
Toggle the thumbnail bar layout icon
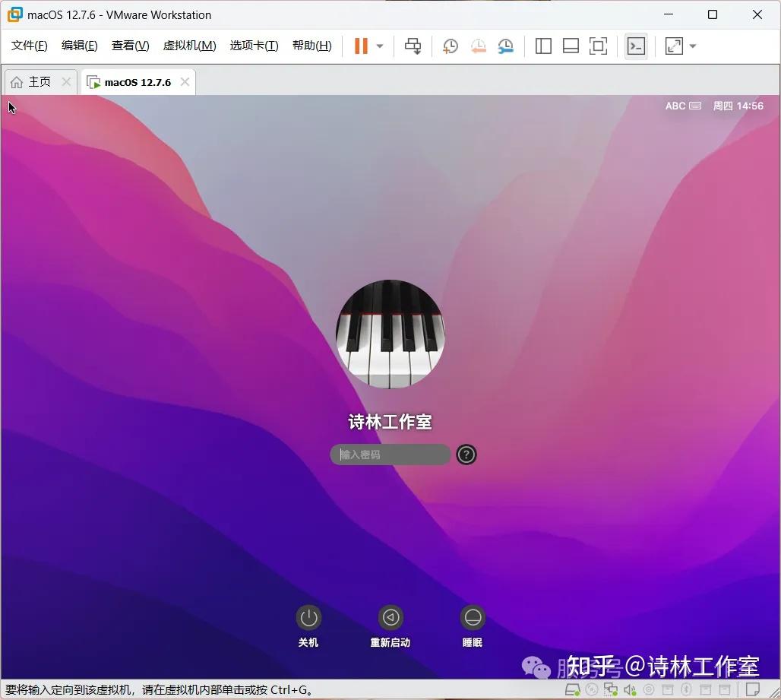(571, 46)
